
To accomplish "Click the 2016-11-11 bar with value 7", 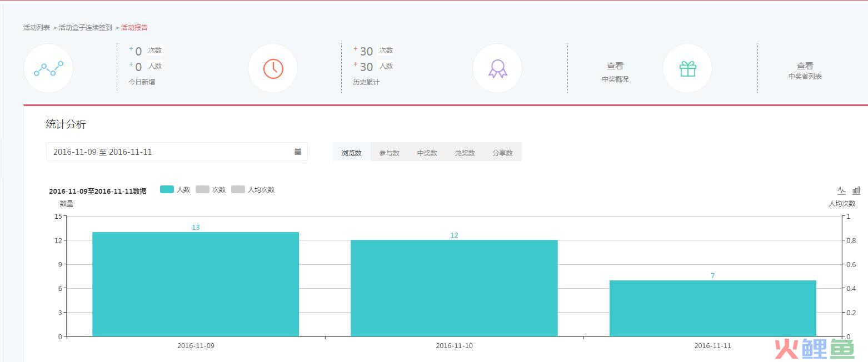I will (713, 308).
